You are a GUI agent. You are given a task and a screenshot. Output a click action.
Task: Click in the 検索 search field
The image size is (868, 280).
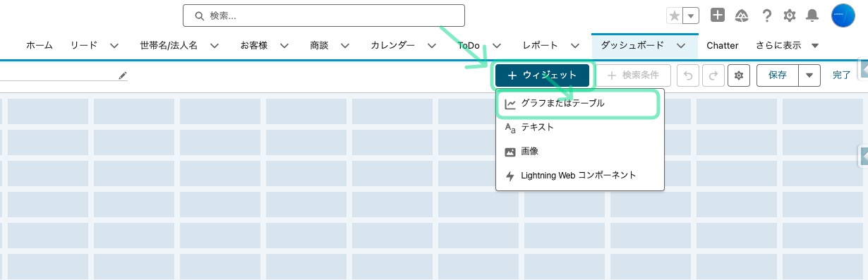coord(324,16)
